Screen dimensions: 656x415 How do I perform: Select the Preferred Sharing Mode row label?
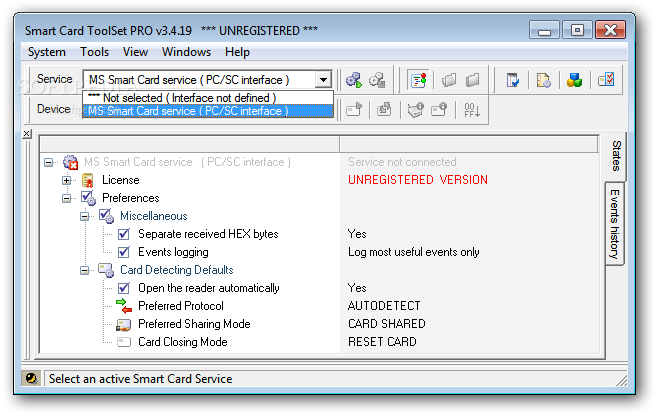click(x=194, y=324)
